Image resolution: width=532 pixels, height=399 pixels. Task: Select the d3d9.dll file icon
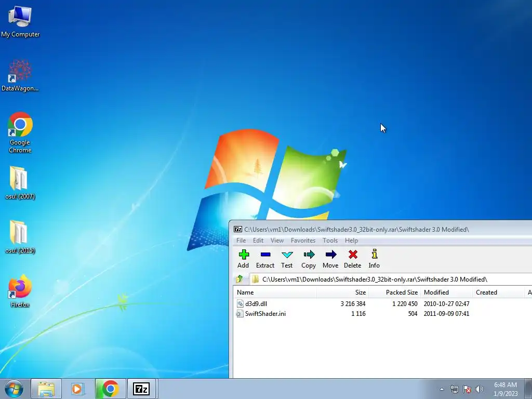tap(240, 303)
